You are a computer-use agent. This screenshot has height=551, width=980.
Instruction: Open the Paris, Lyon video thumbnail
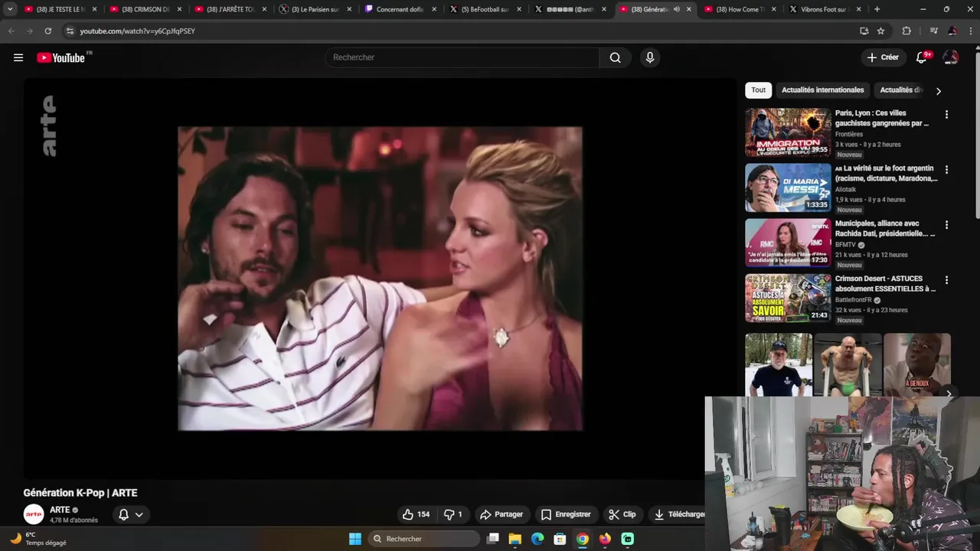(x=788, y=132)
